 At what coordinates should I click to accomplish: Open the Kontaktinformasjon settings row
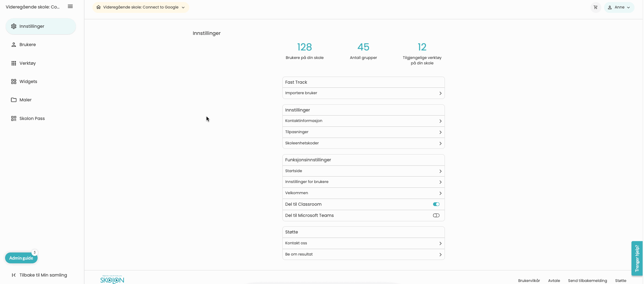[363, 121]
